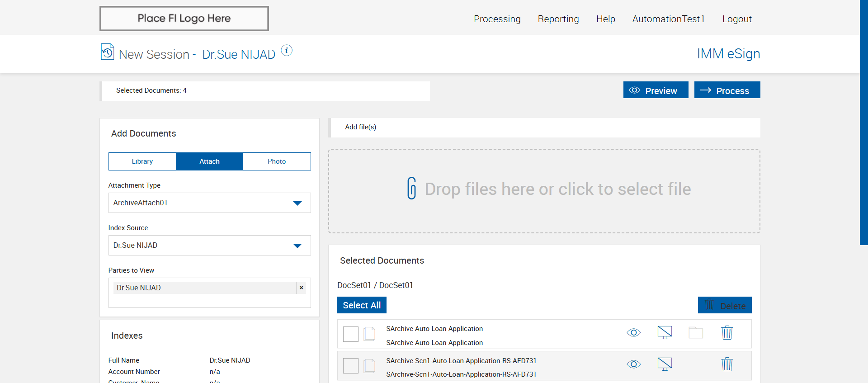Click the paperclip icon in drop zone
Screen dimensions: 868x383
tap(412, 188)
